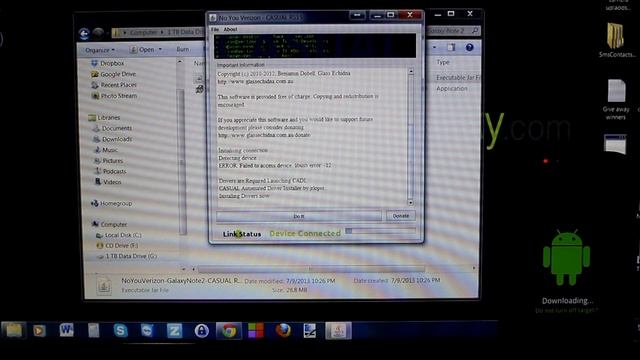Go forward in the Explorer window

tap(98, 33)
